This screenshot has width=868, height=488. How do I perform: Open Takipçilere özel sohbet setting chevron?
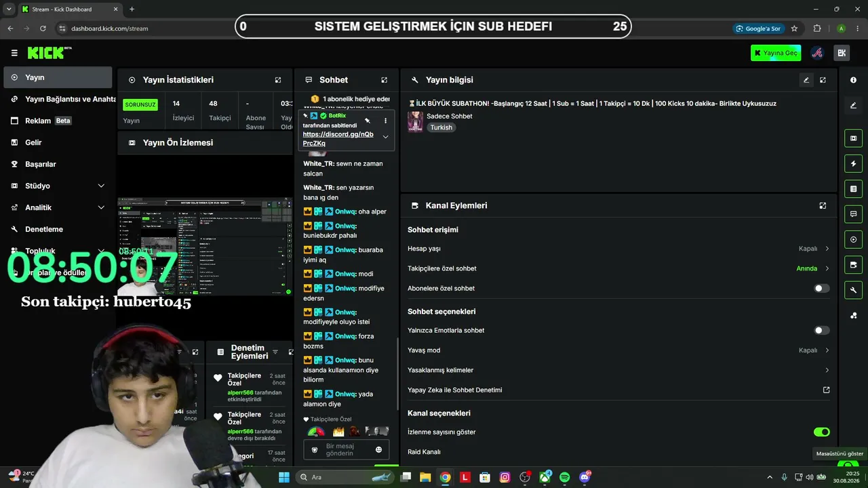click(x=827, y=268)
